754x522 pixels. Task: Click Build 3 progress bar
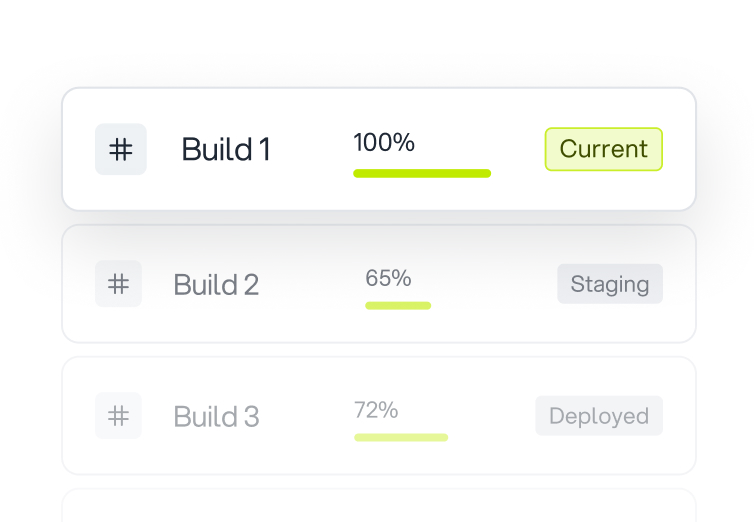coord(401,437)
